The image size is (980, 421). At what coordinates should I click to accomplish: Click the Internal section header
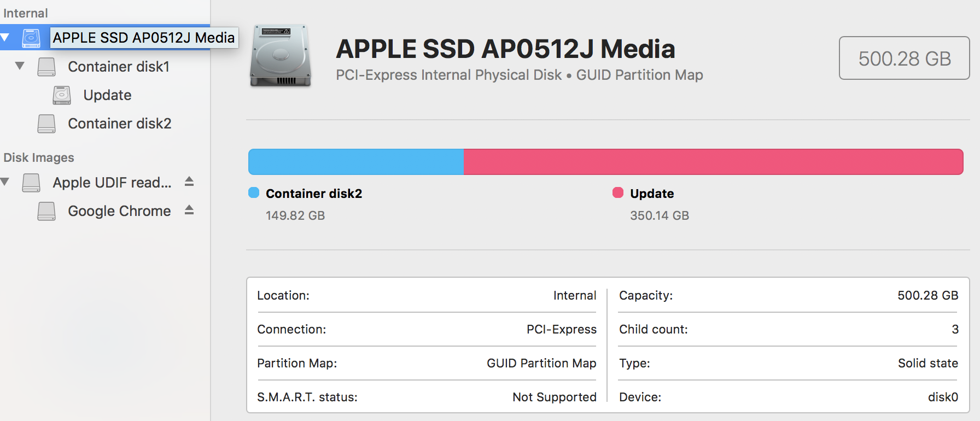click(26, 12)
